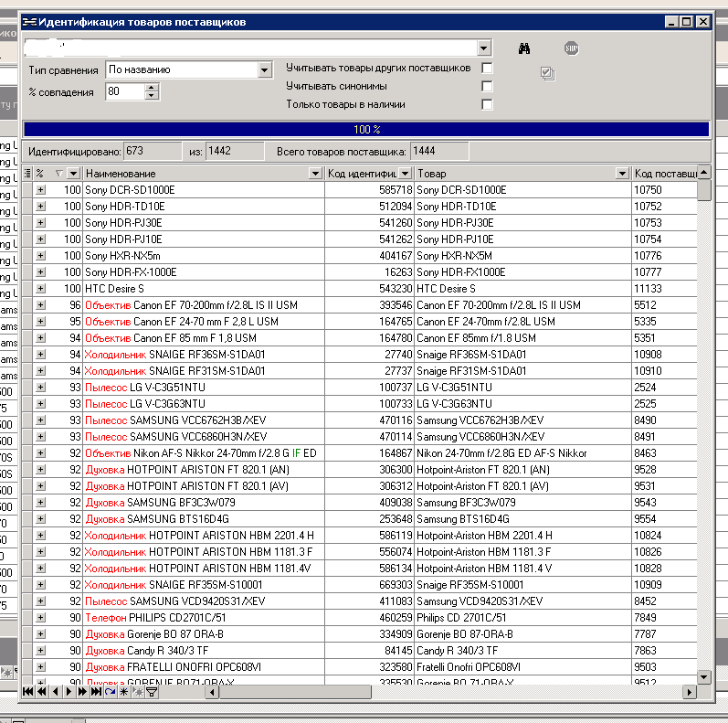Open the funnel filter icon
Viewport: 728px width, 723px height.
[x=152, y=693]
